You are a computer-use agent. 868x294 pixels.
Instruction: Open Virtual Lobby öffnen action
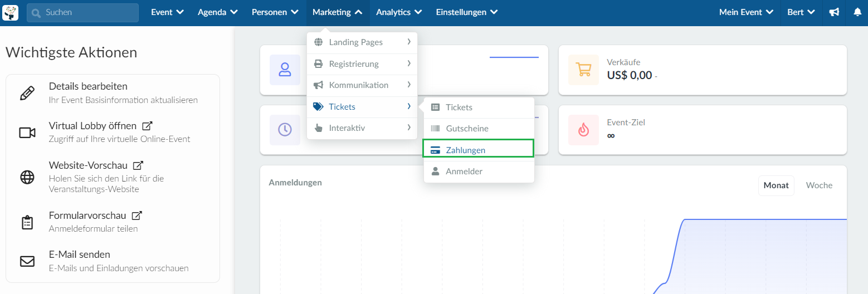pos(113,133)
